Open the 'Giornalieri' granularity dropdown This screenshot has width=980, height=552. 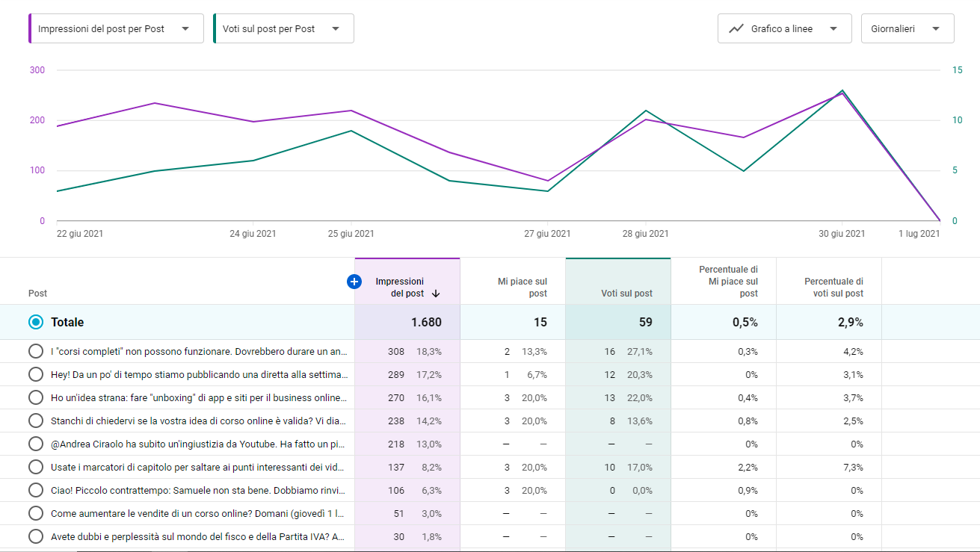pos(907,28)
